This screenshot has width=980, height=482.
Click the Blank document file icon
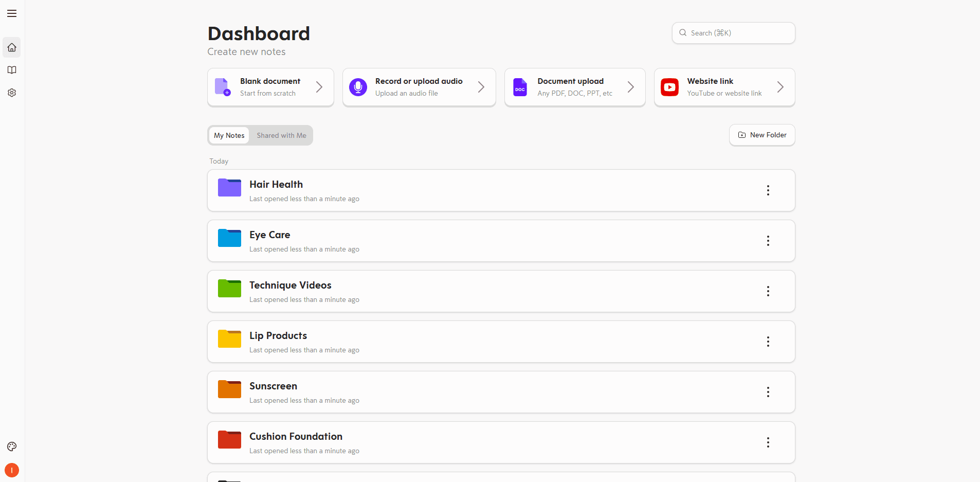[x=223, y=87]
